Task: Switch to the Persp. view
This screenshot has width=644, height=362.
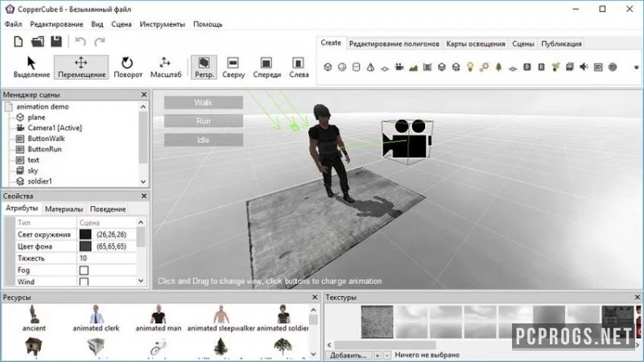Action: point(204,68)
